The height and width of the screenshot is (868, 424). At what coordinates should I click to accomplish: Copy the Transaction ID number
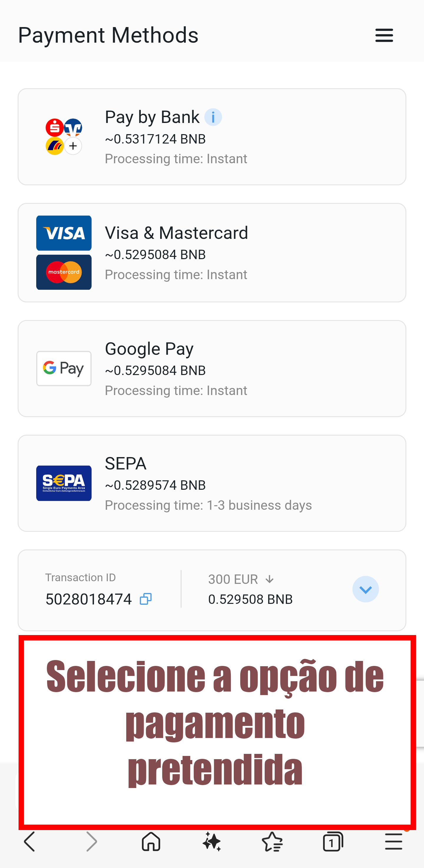coord(145,599)
